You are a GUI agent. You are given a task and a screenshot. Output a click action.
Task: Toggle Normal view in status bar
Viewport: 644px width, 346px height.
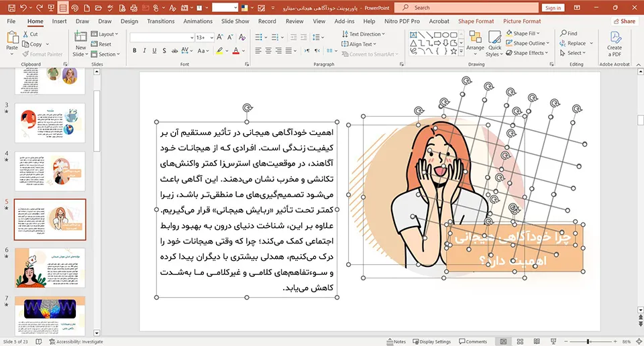click(x=503, y=341)
